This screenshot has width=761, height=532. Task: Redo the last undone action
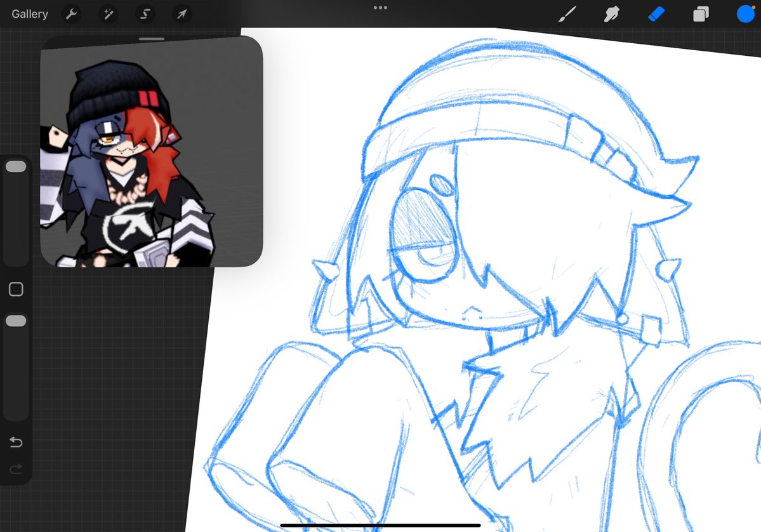click(16, 469)
